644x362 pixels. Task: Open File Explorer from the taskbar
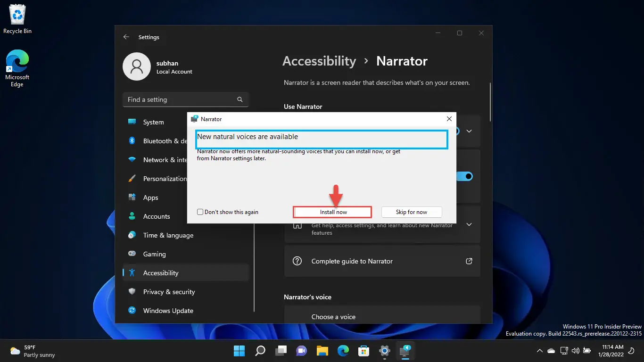pyautogui.click(x=322, y=351)
